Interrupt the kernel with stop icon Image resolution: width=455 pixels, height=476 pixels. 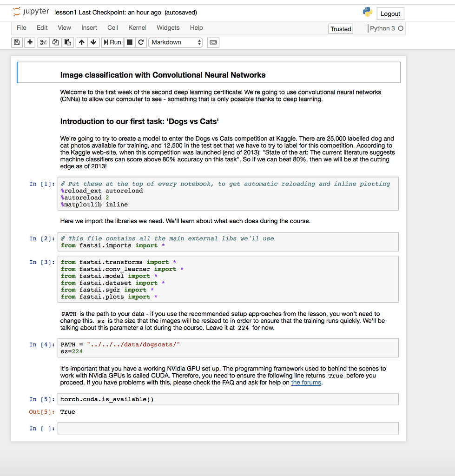pyautogui.click(x=130, y=42)
